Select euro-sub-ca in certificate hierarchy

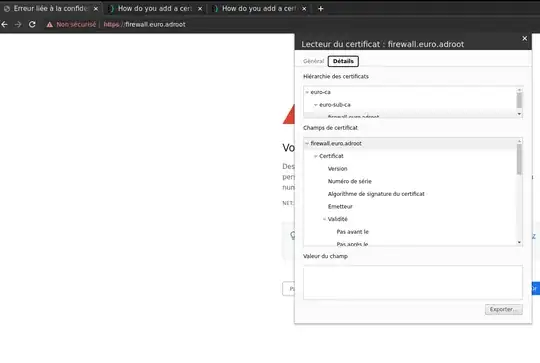coord(335,105)
